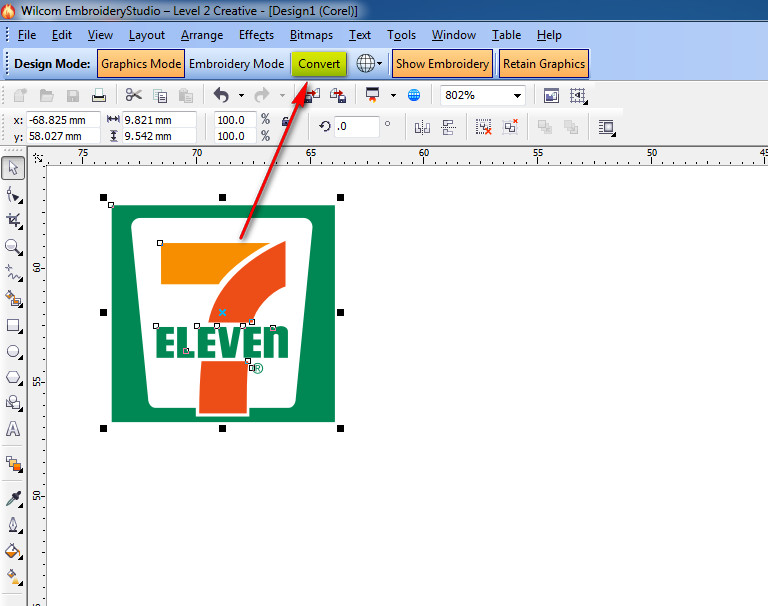Toggle Graphics Mode on

point(141,64)
